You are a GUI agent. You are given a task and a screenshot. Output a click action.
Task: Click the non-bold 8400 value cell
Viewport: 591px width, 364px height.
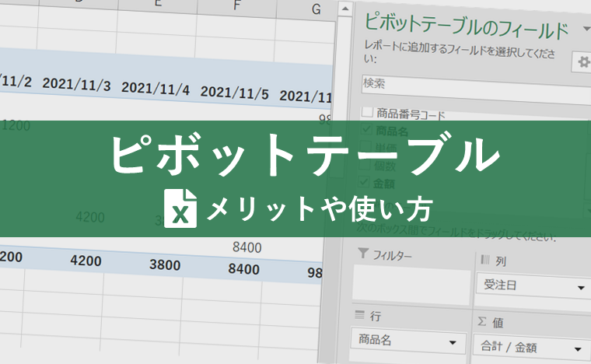pyautogui.click(x=247, y=247)
